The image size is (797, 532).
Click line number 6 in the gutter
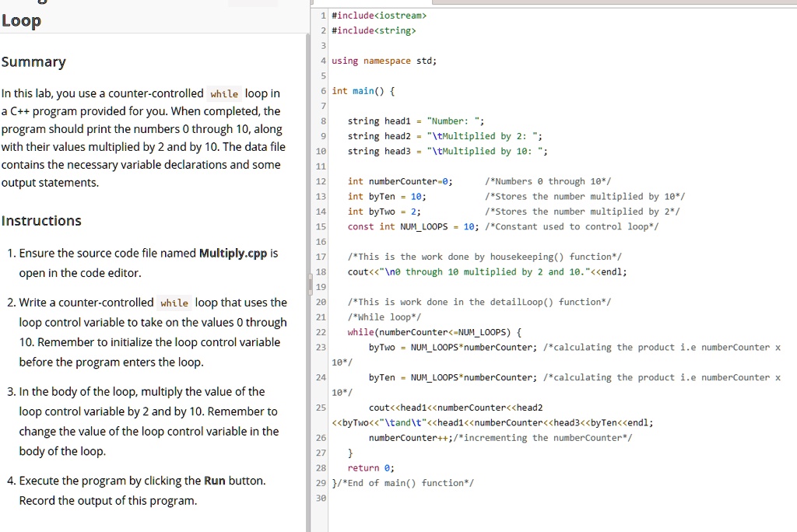pyautogui.click(x=323, y=91)
